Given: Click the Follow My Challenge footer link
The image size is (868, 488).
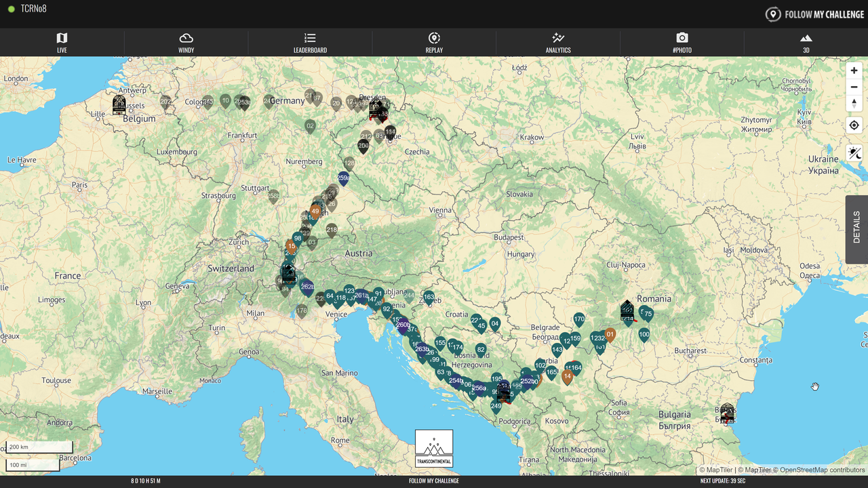Looking at the screenshot, I should point(434,481).
